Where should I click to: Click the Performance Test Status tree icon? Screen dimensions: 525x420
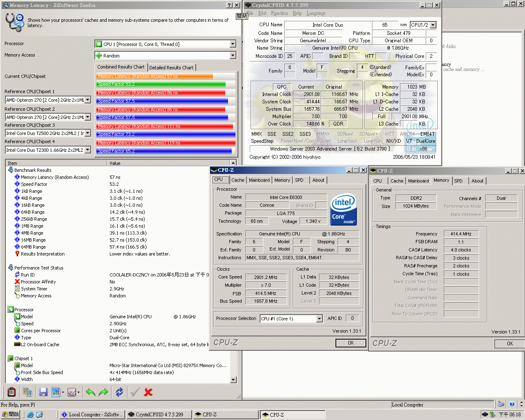11,267
